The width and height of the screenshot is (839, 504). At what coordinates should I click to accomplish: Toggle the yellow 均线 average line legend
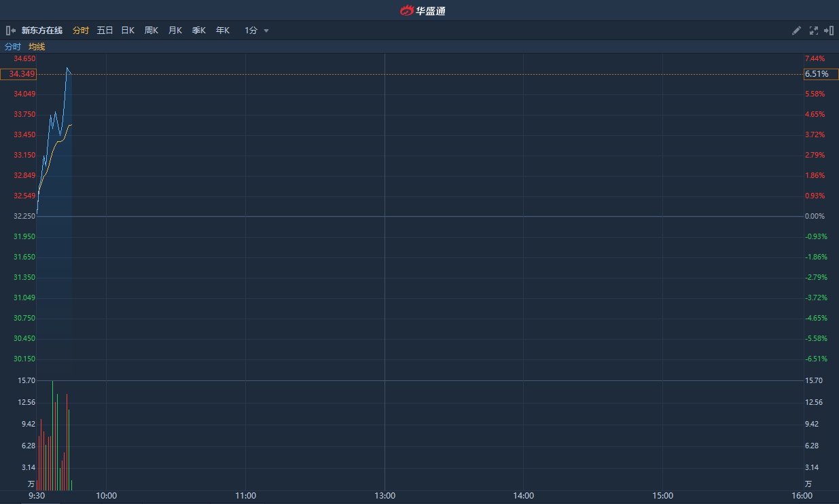[37, 47]
